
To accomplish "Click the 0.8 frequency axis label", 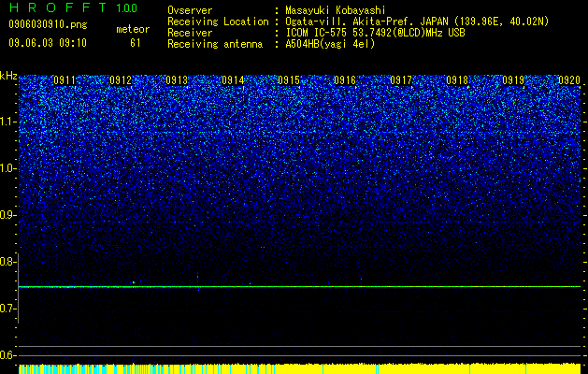I will (x=8, y=262).
